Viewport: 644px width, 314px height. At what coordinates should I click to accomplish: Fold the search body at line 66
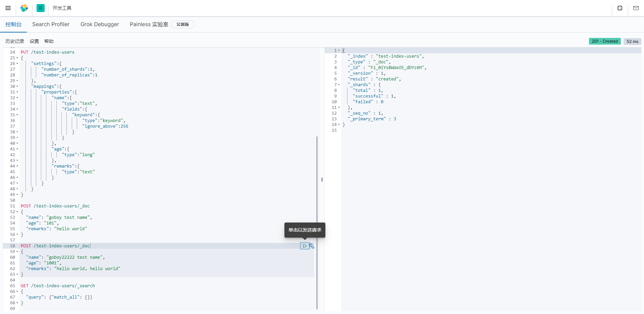click(x=17, y=292)
